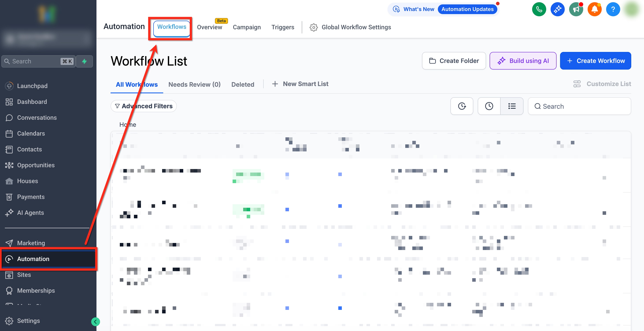This screenshot has width=644, height=331.
Task: Collapse sidebar with green chevron arrow
Action: pyautogui.click(x=95, y=322)
